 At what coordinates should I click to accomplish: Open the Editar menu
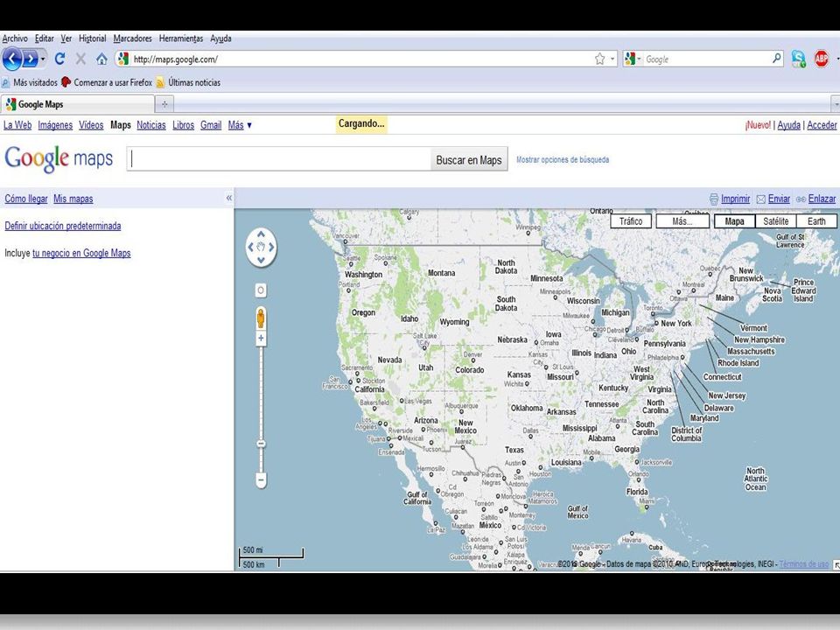(x=45, y=38)
